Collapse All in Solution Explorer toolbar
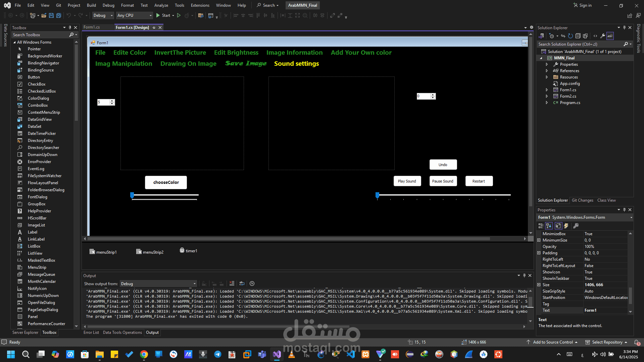This screenshot has width=644, height=362. tap(578, 36)
